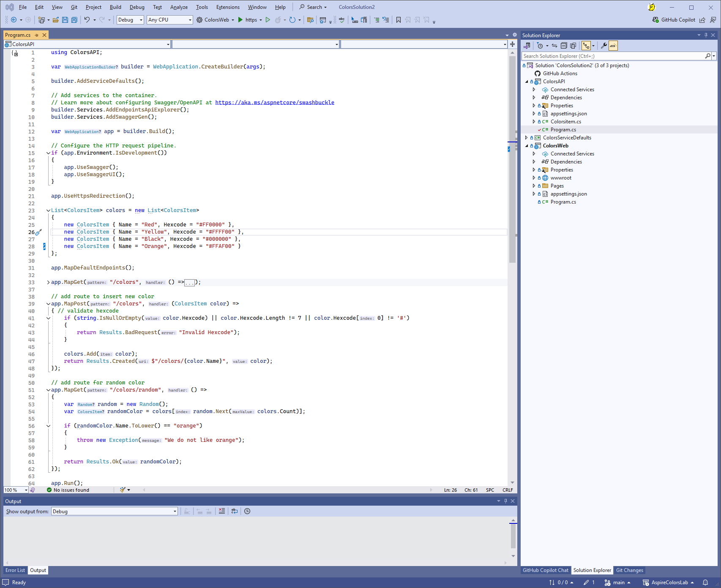The width and height of the screenshot is (721, 588).
Task: Click the GitHub Copilot button
Action: [674, 20]
